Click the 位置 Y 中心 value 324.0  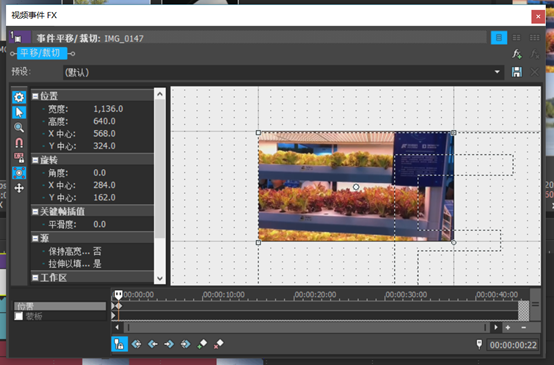point(104,146)
